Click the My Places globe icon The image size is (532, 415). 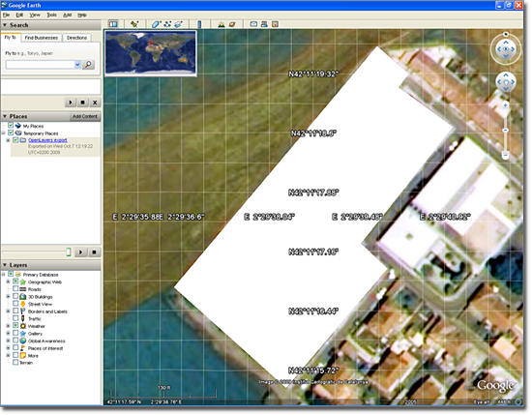pos(18,126)
